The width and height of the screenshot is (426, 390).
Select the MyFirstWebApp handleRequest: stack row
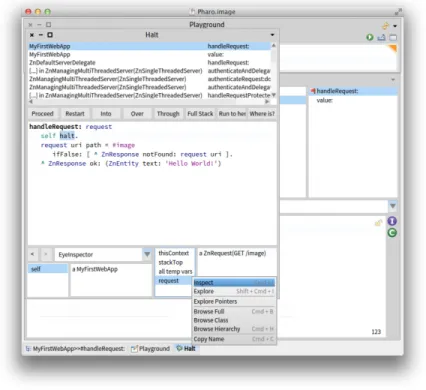click(149, 46)
